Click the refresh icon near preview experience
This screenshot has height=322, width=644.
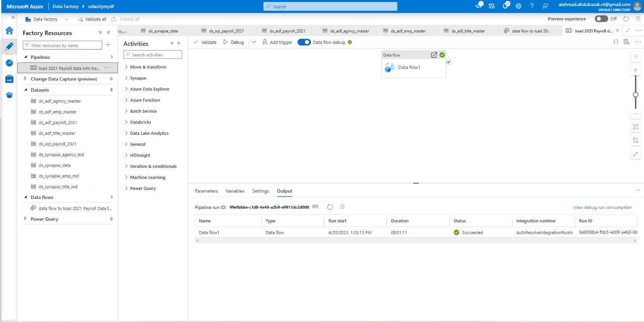pos(626,19)
